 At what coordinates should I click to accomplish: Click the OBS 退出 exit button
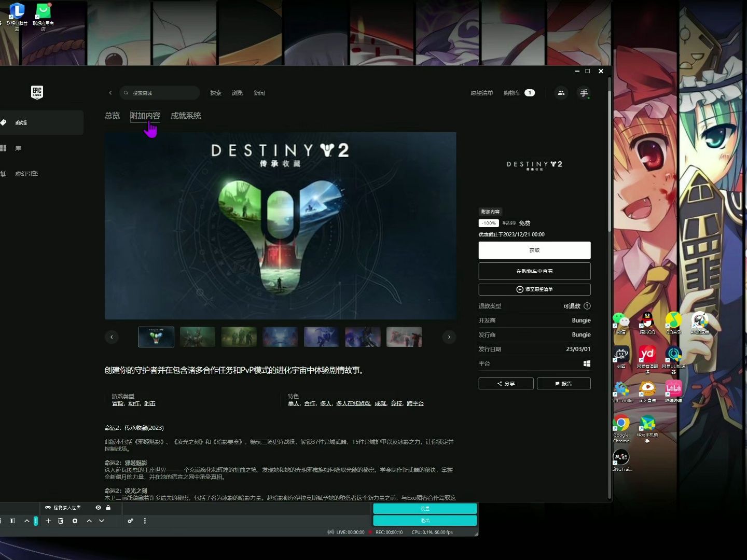click(425, 520)
